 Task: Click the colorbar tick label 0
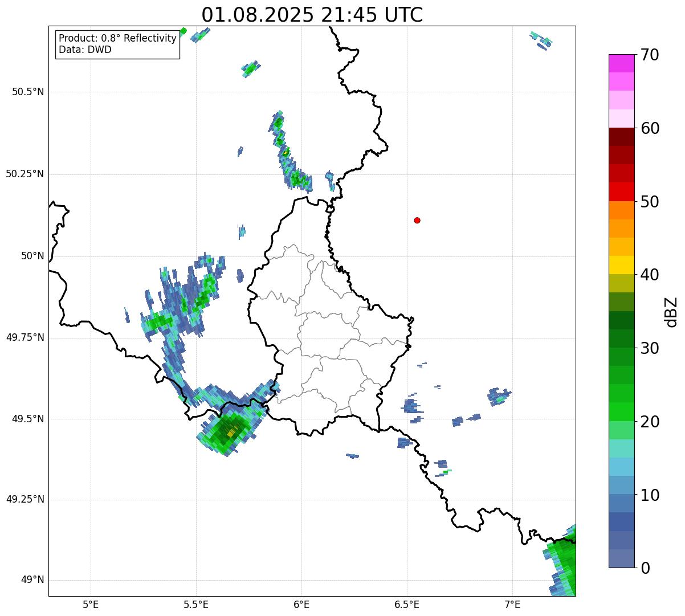click(x=645, y=568)
